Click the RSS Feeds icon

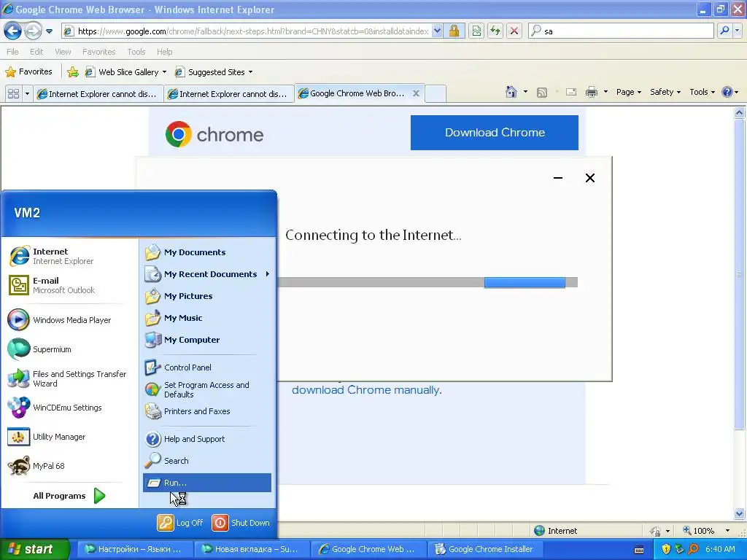click(542, 93)
